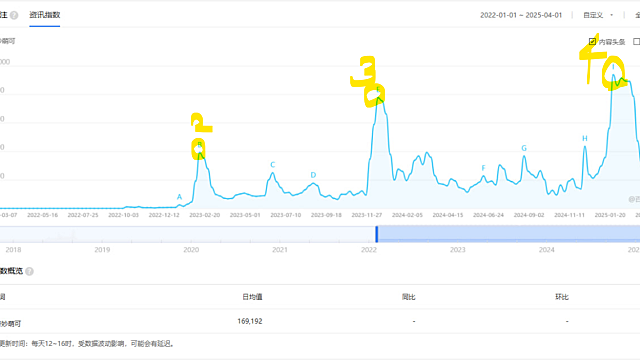Click year 2020 on the overview timeline
640x360 pixels.
click(x=191, y=250)
